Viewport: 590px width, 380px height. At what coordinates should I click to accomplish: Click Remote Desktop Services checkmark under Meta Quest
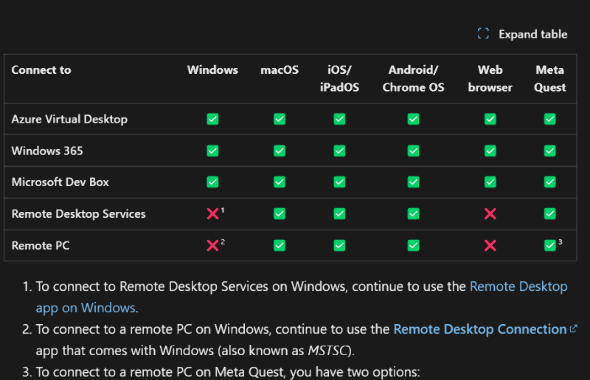[x=550, y=214]
